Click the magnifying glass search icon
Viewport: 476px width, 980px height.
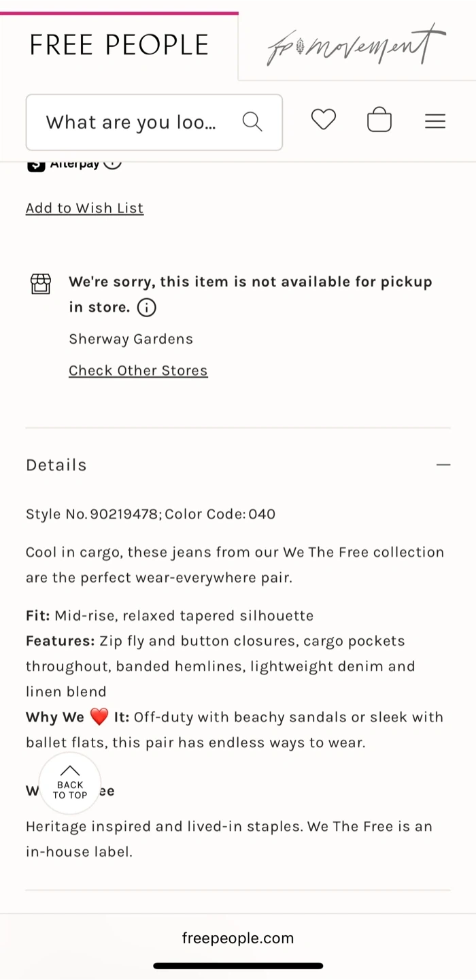(x=252, y=122)
